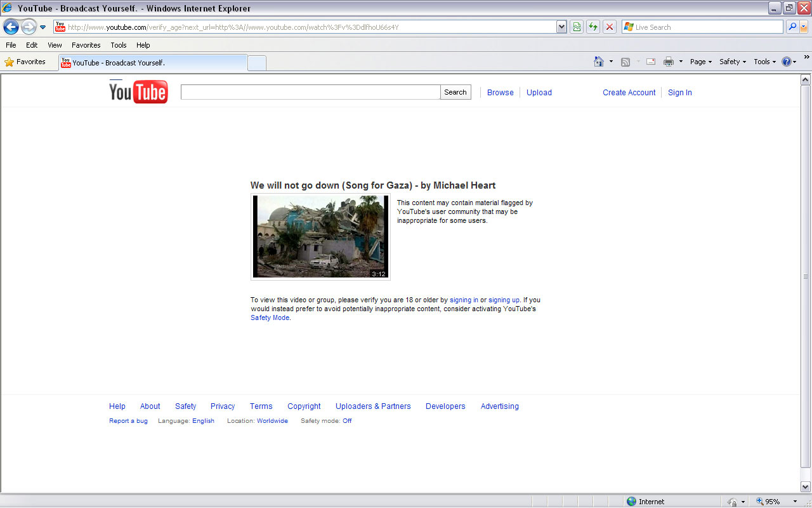812x508 pixels.
Task: Click the Sign In link at top
Action: point(680,93)
